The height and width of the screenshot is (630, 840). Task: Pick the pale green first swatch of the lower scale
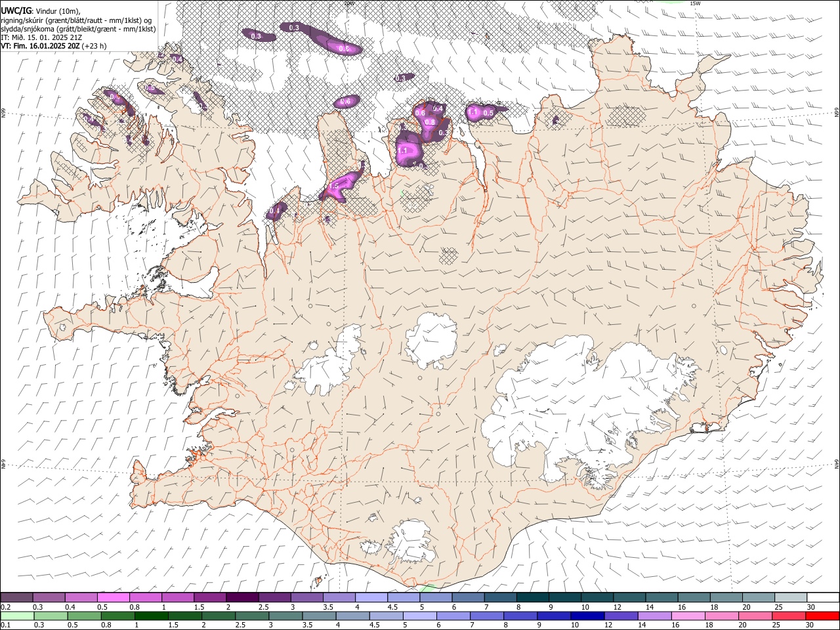click(17, 616)
